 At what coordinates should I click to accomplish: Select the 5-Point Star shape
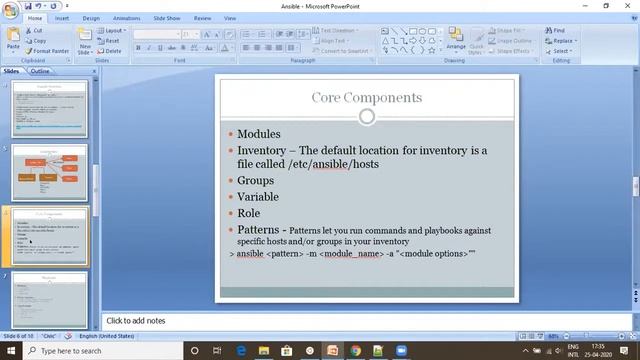432,50
